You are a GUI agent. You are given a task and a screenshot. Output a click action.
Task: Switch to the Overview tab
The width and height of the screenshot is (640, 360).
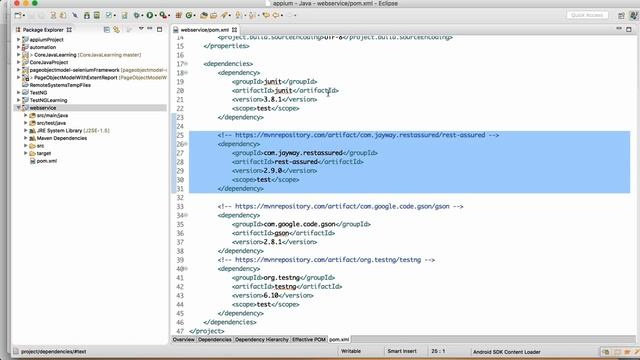[x=183, y=340]
